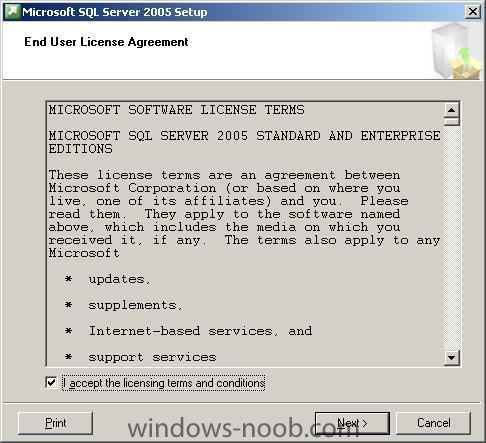This screenshot has width=486, height=443.
Task: Click the Print button
Action: point(55,423)
